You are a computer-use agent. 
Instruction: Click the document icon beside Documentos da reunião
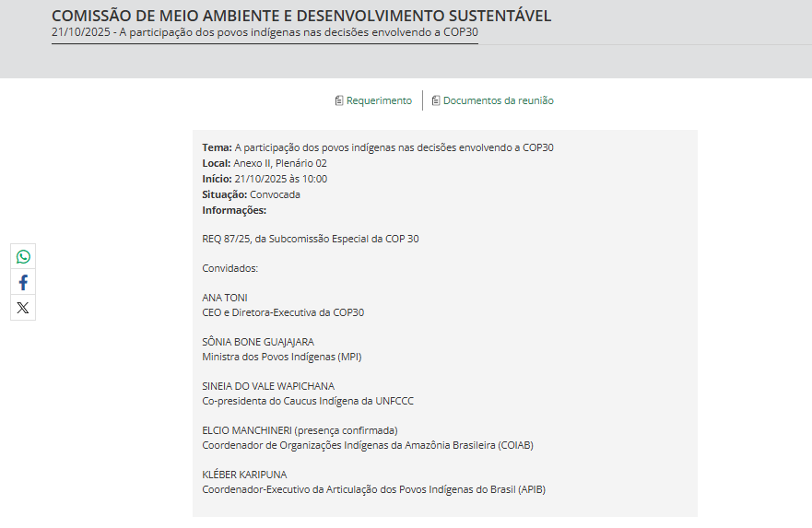click(x=436, y=100)
